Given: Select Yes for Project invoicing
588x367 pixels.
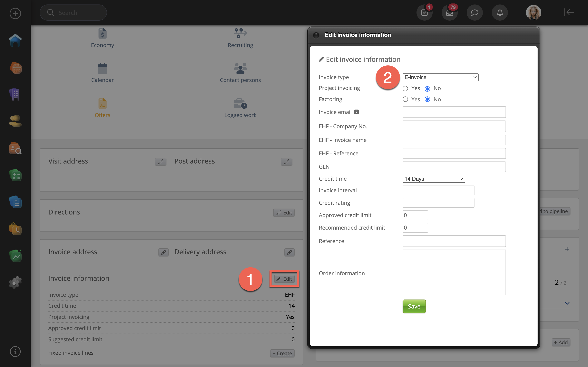Looking at the screenshot, I should pyautogui.click(x=405, y=89).
